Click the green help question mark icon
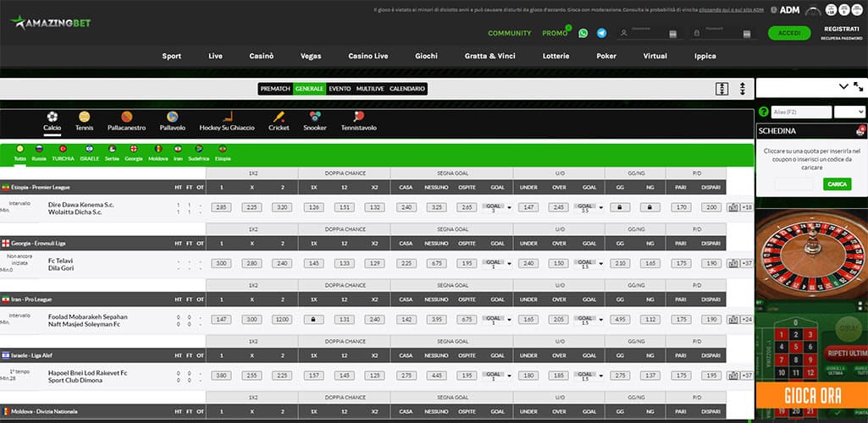This screenshot has height=423, width=868. [x=764, y=112]
